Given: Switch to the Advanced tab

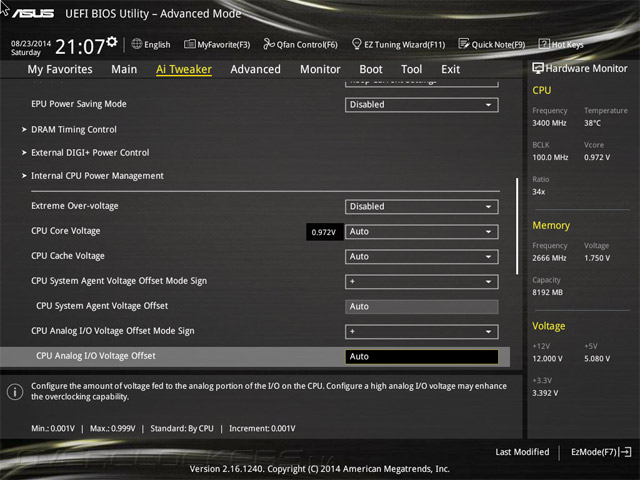Looking at the screenshot, I should [256, 69].
